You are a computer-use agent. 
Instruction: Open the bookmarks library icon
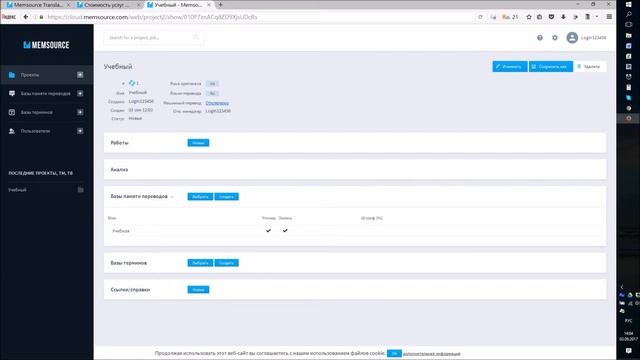(540, 17)
